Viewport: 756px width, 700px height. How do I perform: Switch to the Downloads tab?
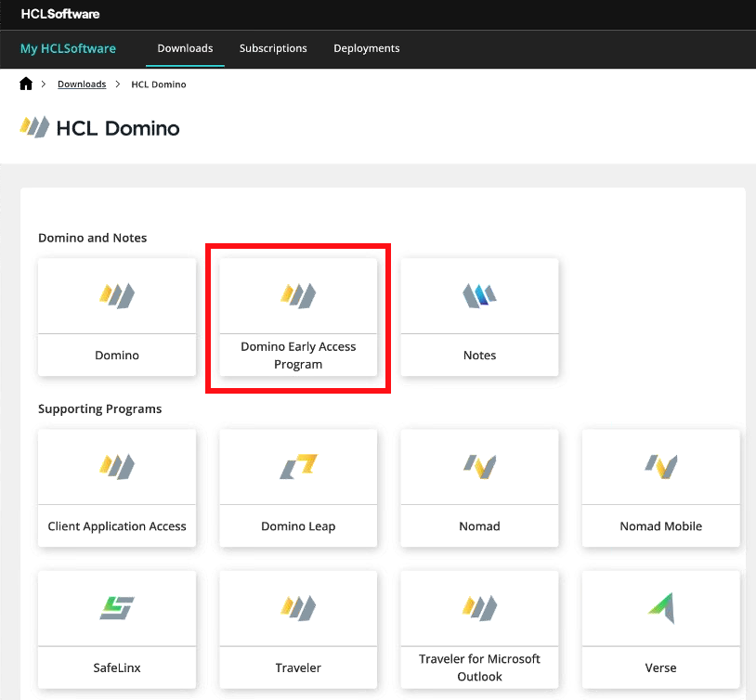(x=185, y=48)
